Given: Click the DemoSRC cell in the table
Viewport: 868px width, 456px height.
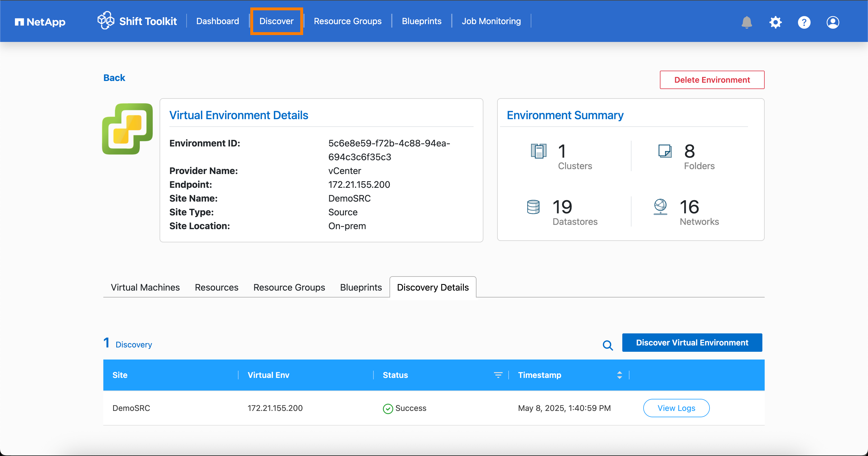Looking at the screenshot, I should click(x=131, y=408).
